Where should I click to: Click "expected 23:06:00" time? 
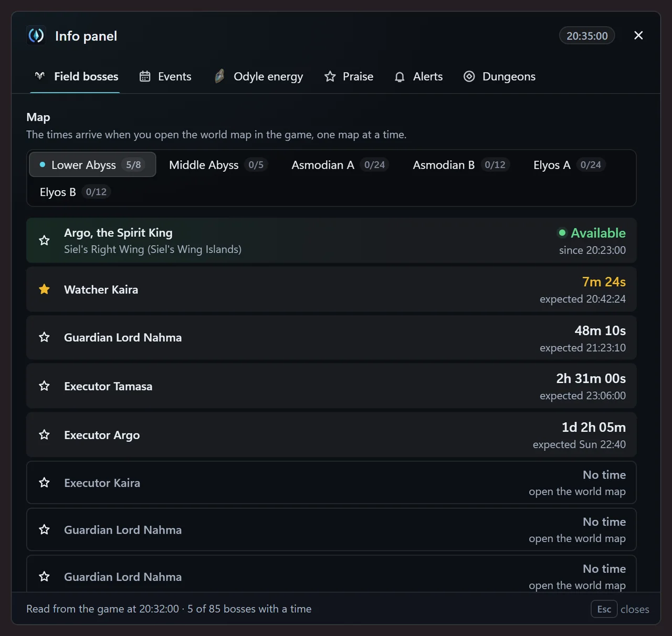[x=583, y=395]
